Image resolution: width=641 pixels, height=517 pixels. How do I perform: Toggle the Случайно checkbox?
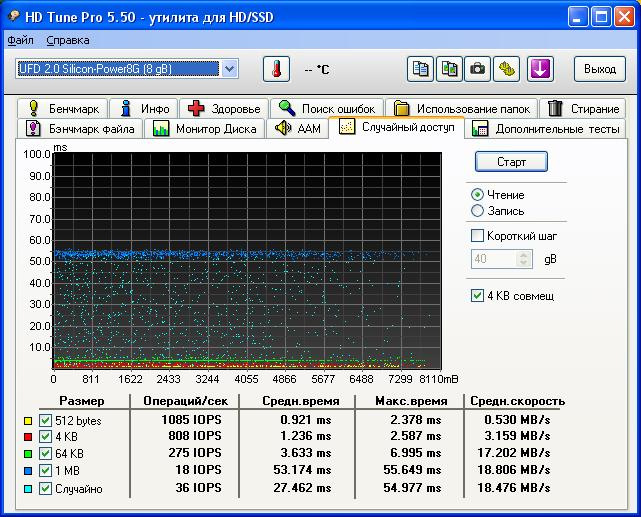click(x=45, y=489)
